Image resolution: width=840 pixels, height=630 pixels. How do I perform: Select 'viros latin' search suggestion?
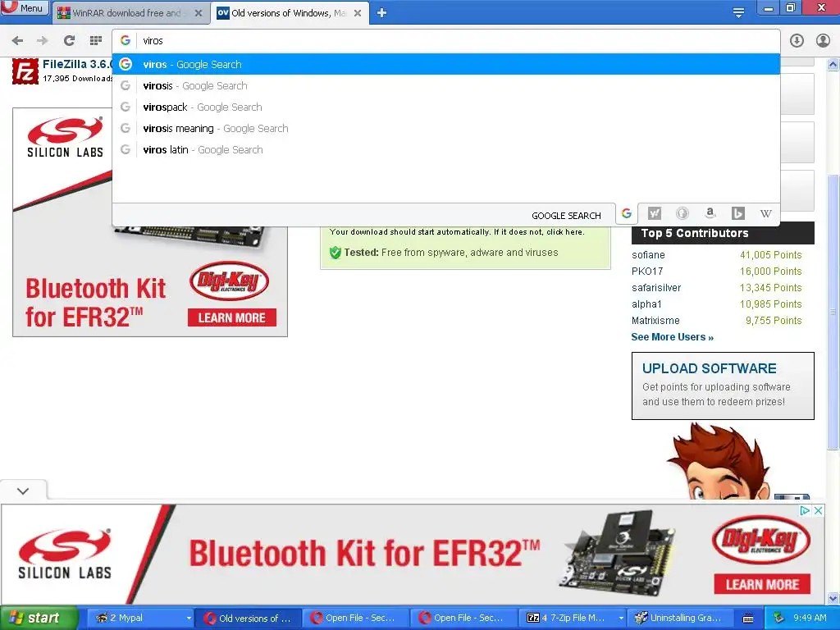point(445,150)
